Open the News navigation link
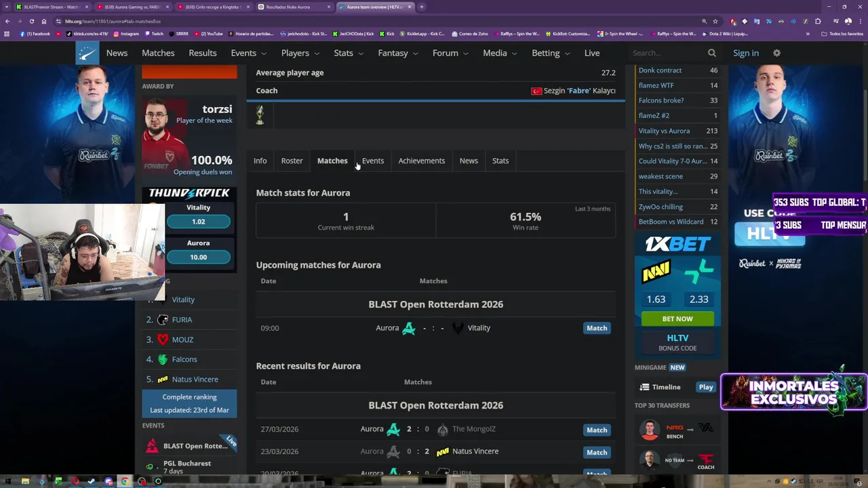The width and height of the screenshot is (868, 488). (117, 53)
